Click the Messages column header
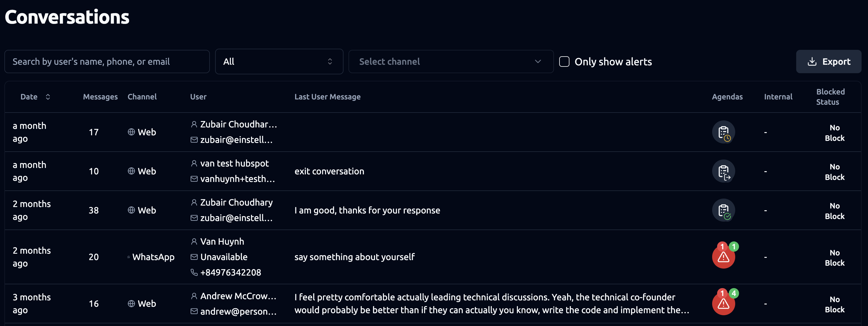The height and width of the screenshot is (326, 868). 100,97
